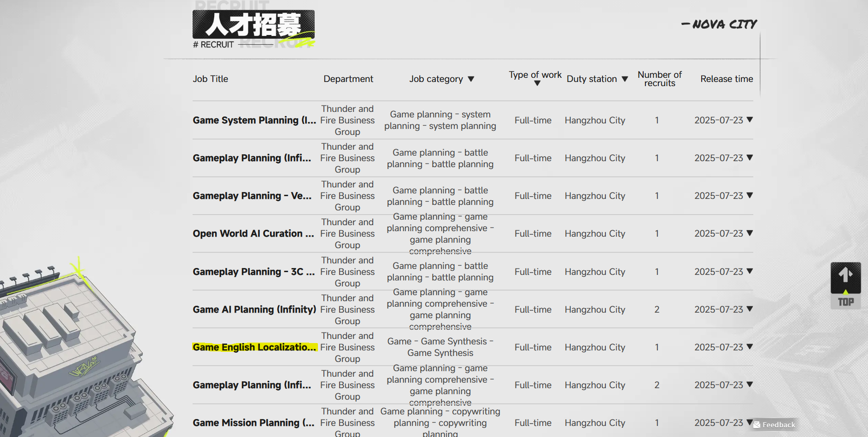Screen dimensions: 868x437
Task: Expand the Open World AI Curation row arrow
Action: [x=750, y=233]
